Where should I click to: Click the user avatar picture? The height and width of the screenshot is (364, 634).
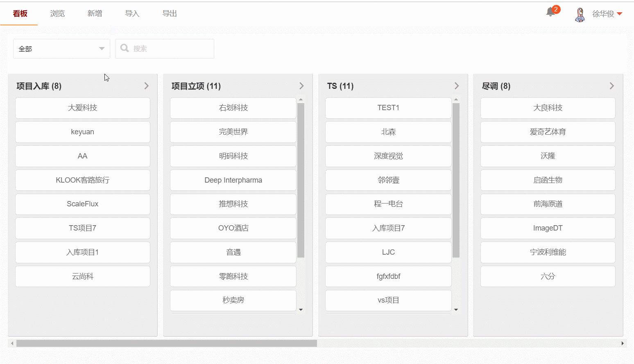pos(580,15)
